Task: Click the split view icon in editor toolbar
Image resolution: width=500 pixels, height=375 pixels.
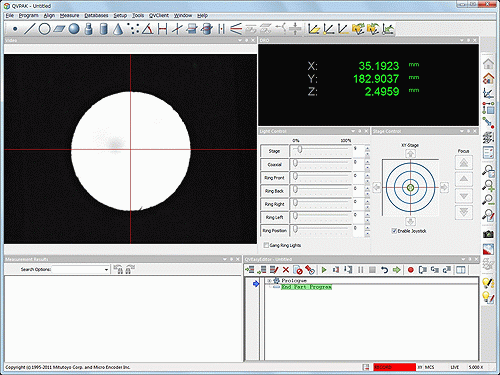Action: [x=461, y=270]
